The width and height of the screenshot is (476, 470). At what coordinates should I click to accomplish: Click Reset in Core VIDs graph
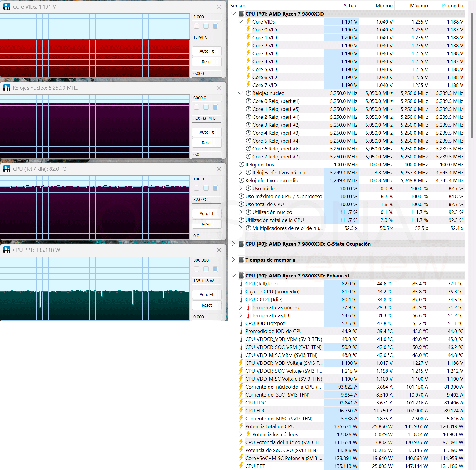pos(207,62)
